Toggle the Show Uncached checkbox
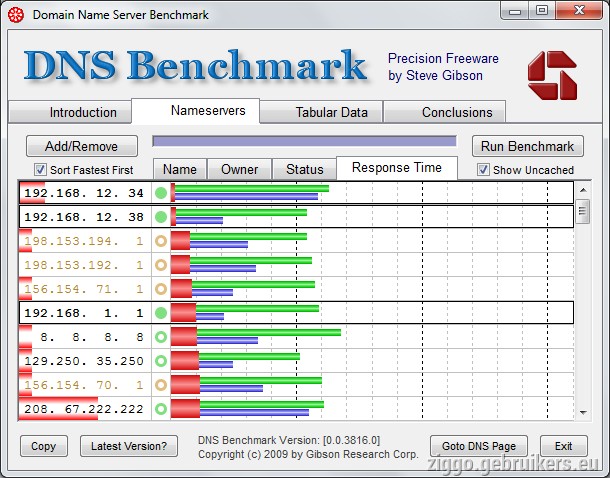Image resolution: width=610 pixels, height=478 pixels. coord(483,170)
